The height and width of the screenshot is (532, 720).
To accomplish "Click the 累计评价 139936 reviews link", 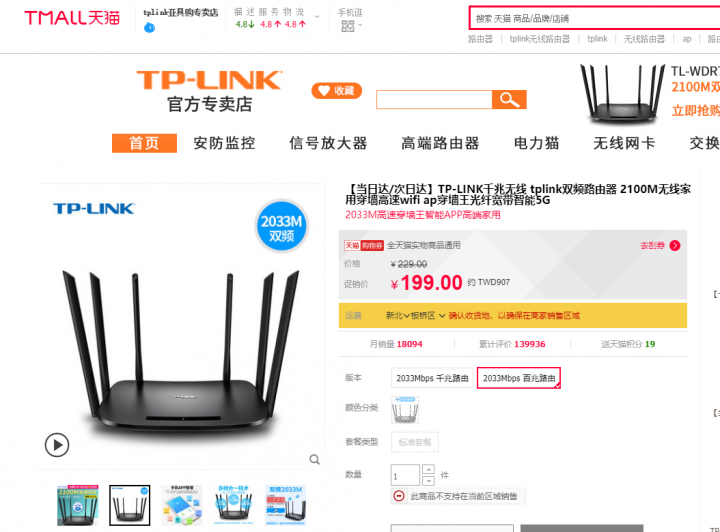I will pos(512,344).
